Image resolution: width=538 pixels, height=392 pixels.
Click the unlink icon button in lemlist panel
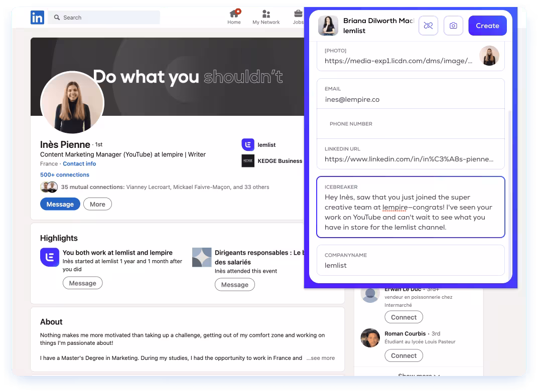point(428,26)
